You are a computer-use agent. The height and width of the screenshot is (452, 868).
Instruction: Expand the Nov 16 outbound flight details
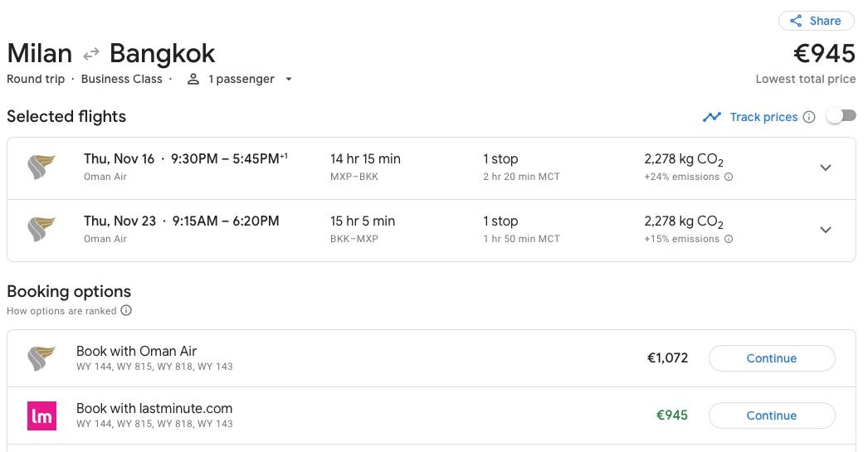(x=826, y=168)
